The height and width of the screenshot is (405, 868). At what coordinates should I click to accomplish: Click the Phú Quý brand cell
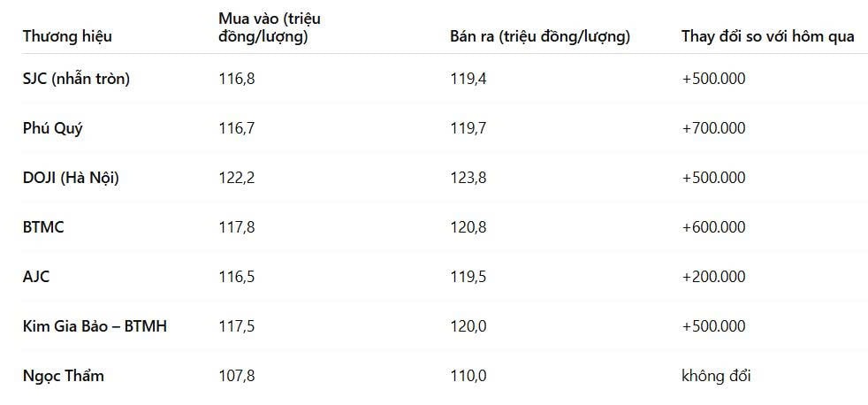click(53, 128)
